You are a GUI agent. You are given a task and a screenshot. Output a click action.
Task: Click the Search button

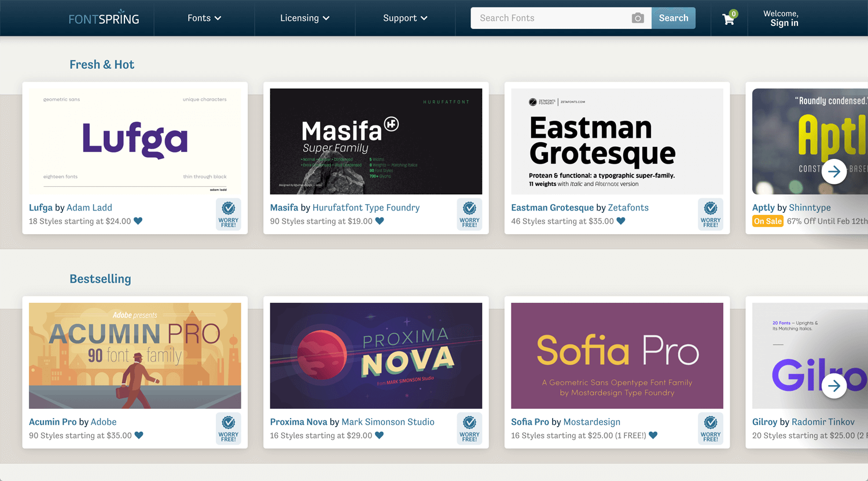coord(674,18)
